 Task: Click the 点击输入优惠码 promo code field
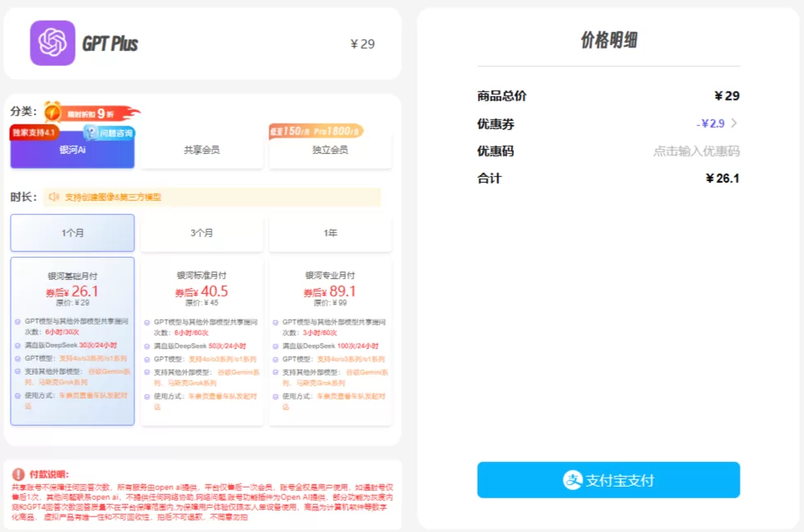click(696, 152)
